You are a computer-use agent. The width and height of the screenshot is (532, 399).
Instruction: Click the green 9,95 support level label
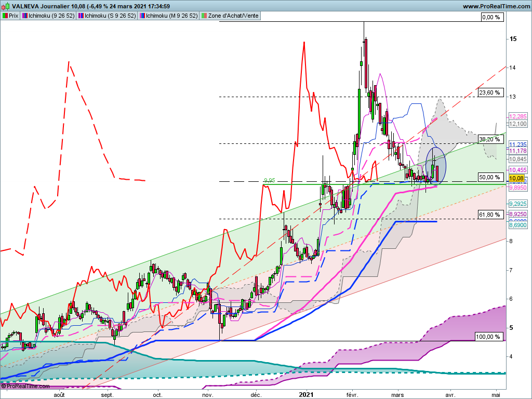pyautogui.click(x=270, y=181)
